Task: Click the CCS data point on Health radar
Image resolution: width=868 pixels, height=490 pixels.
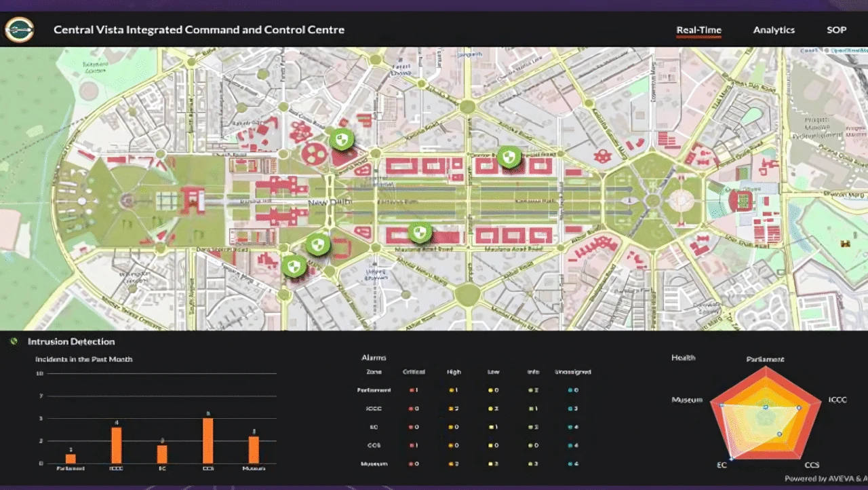Action: coord(779,434)
